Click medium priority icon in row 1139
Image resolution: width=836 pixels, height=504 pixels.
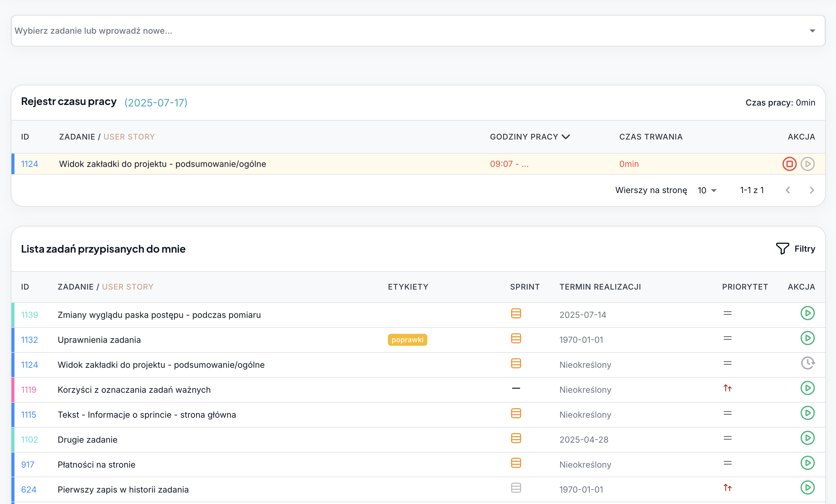(727, 314)
